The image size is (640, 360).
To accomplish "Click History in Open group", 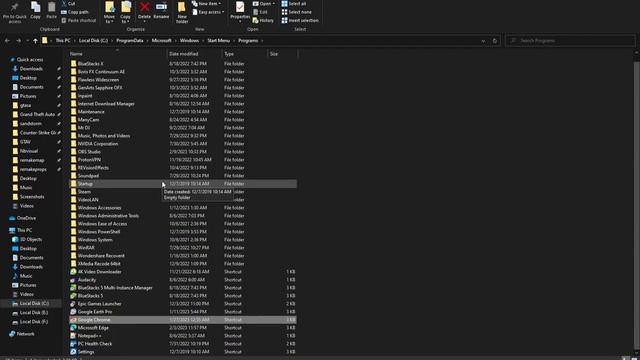I will (x=263, y=20).
